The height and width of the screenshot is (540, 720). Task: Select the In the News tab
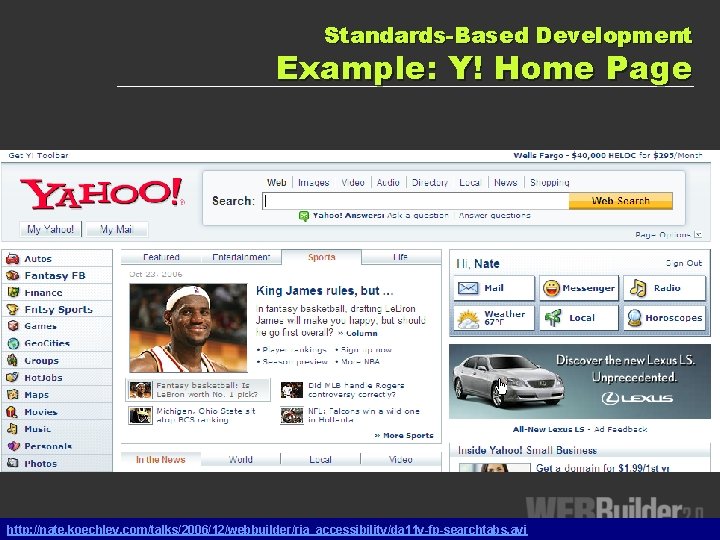click(x=161, y=460)
